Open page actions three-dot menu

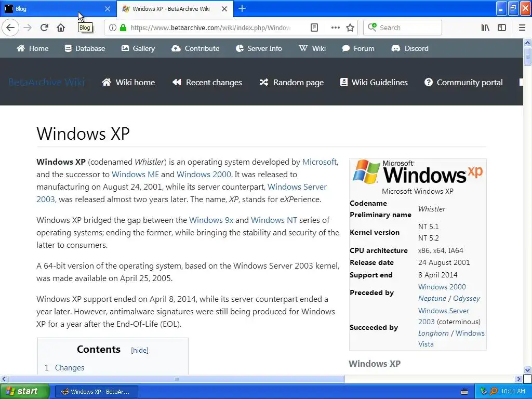click(335, 28)
